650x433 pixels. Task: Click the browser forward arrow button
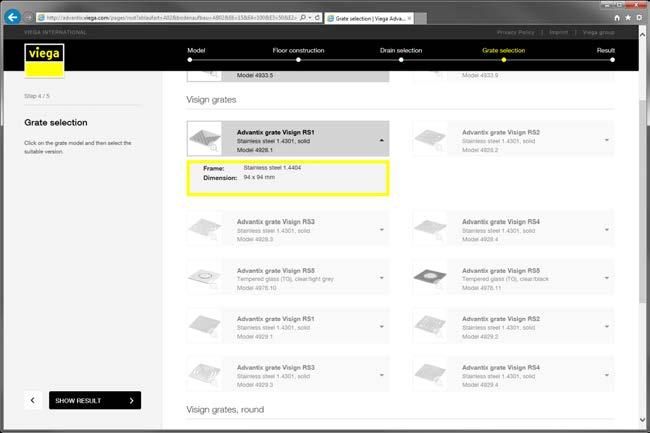pyautogui.click(x=28, y=18)
